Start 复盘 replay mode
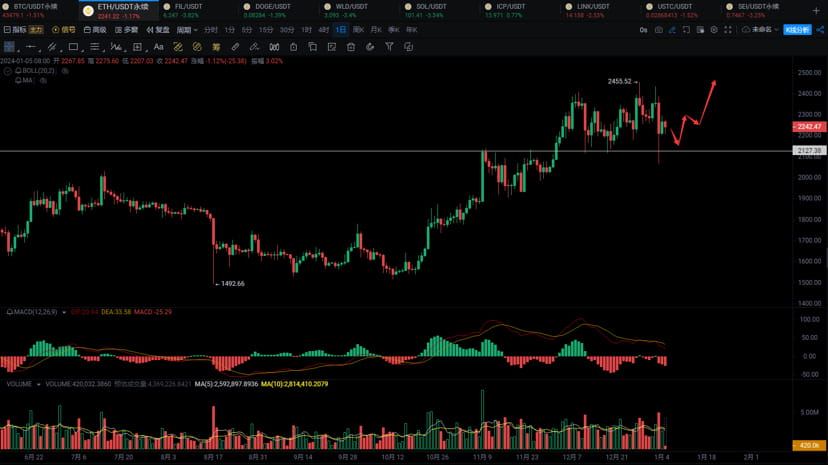The width and height of the screenshot is (828, 465). point(157,30)
